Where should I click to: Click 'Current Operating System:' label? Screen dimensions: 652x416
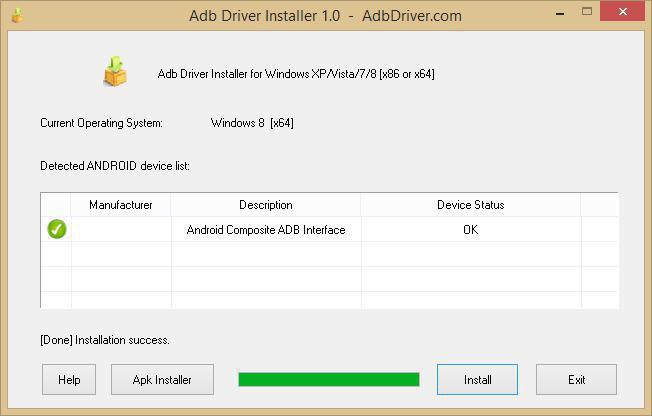point(101,123)
